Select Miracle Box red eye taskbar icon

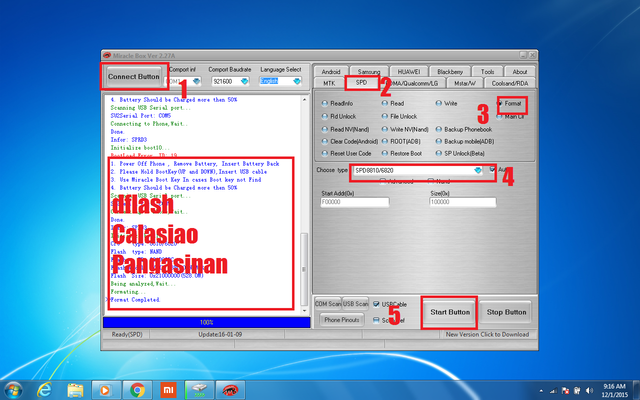(230, 391)
